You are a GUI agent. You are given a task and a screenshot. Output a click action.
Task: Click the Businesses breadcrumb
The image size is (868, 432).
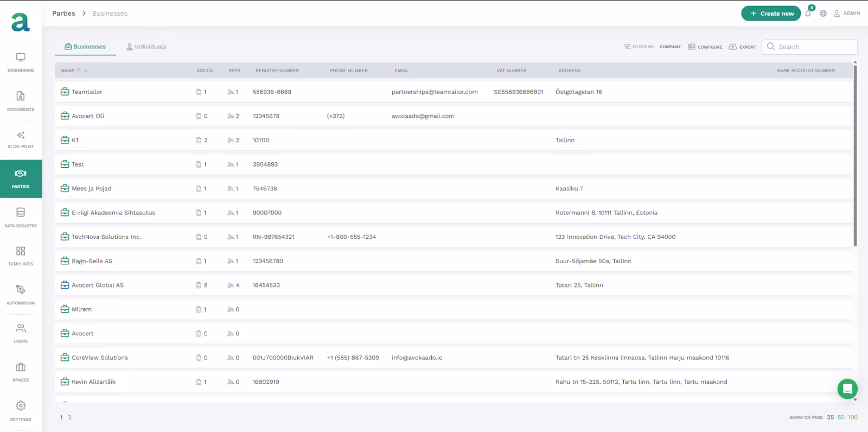[x=110, y=14]
